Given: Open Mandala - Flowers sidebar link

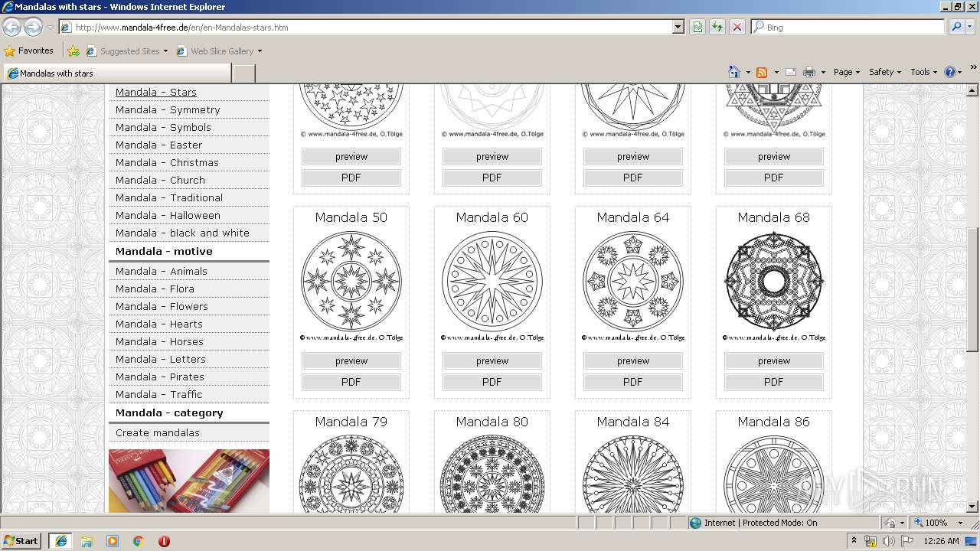Looking at the screenshot, I should pos(162,306).
